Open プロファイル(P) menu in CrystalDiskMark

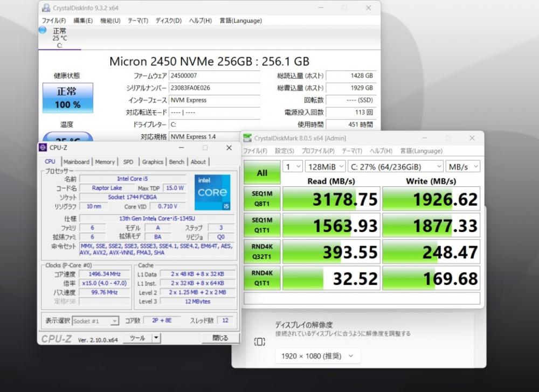(318, 151)
